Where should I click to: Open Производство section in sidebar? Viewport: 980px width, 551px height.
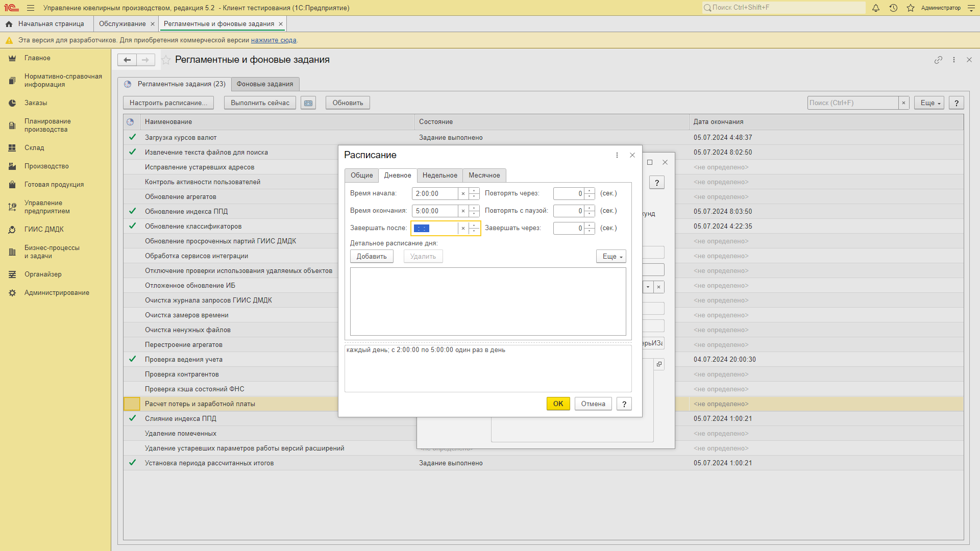tap(55, 166)
